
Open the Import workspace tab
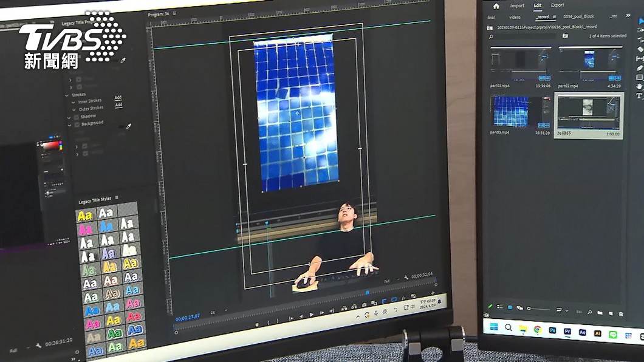517,5
